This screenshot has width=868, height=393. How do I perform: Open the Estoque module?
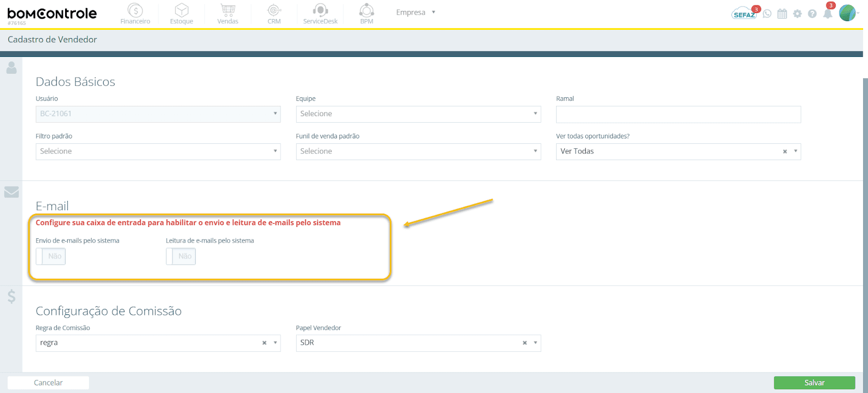point(181,14)
